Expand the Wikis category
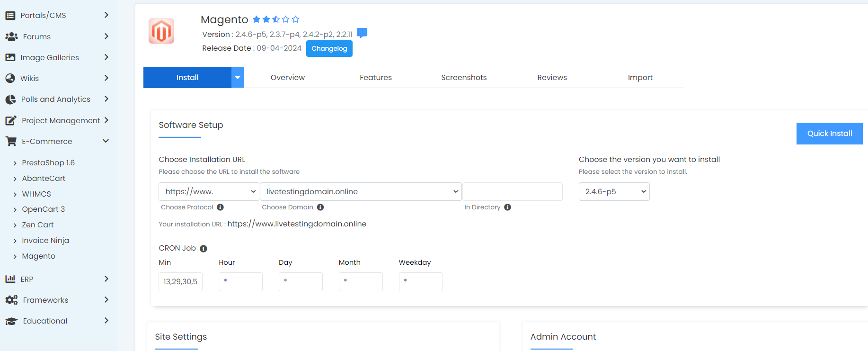868x351 pixels. pos(106,78)
